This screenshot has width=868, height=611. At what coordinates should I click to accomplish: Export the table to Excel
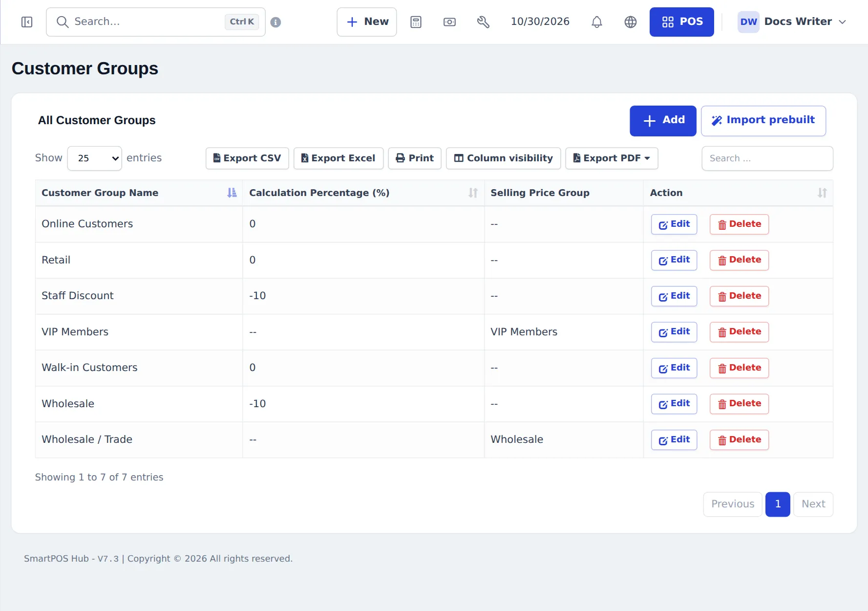[x=338, y=158]
